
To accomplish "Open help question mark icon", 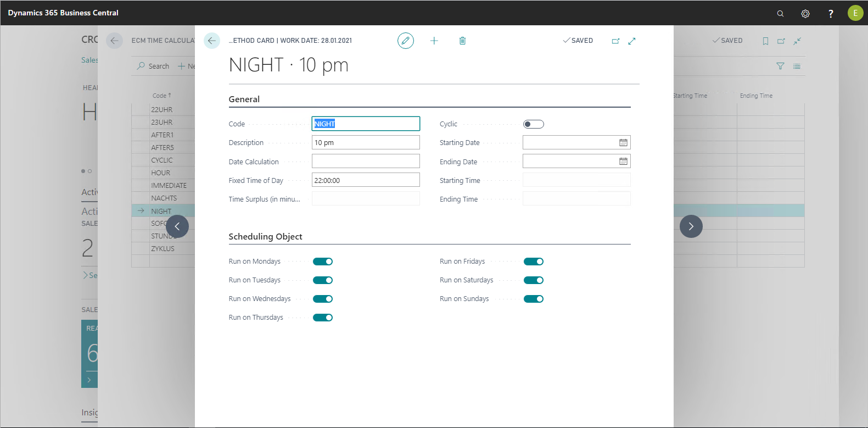I will pyautogui.click(x=831, y=13).
